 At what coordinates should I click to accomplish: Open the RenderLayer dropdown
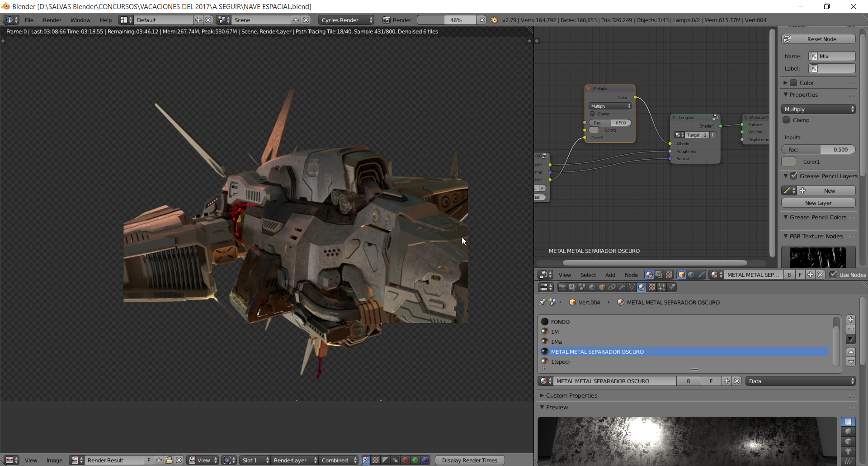click(294, 460)
